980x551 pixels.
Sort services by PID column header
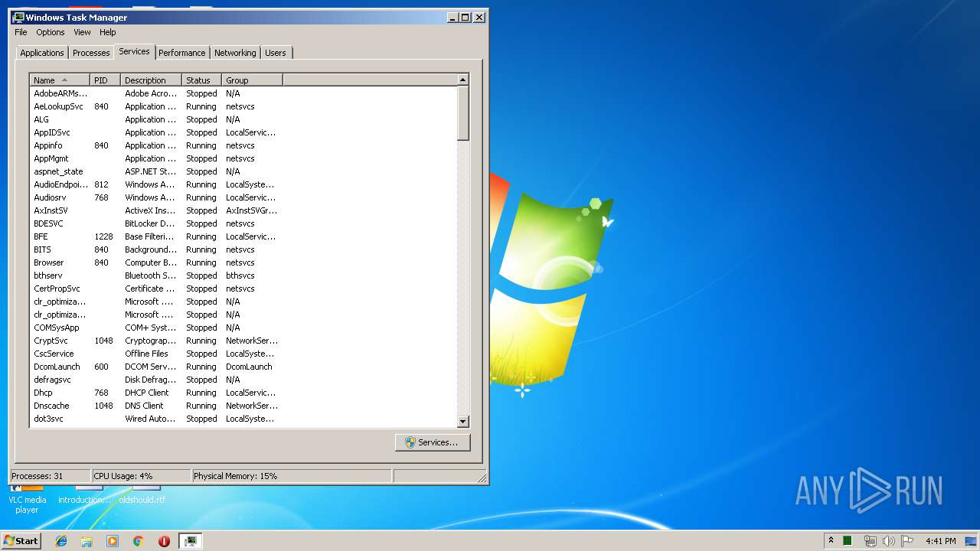pyautogui.click(x=105, y=80)
